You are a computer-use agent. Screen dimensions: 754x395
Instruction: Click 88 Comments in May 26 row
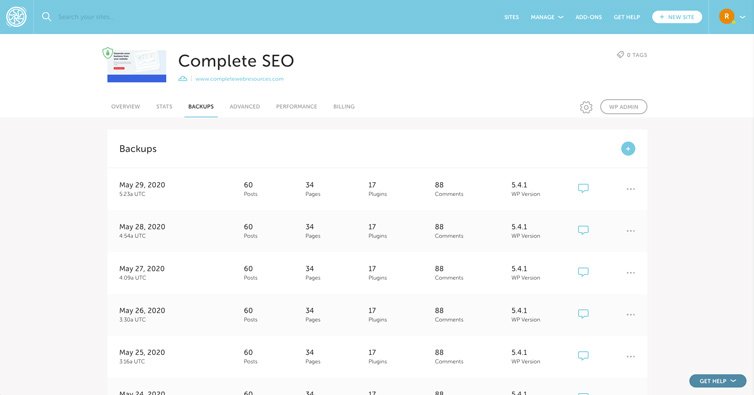(x=449, y=314)
